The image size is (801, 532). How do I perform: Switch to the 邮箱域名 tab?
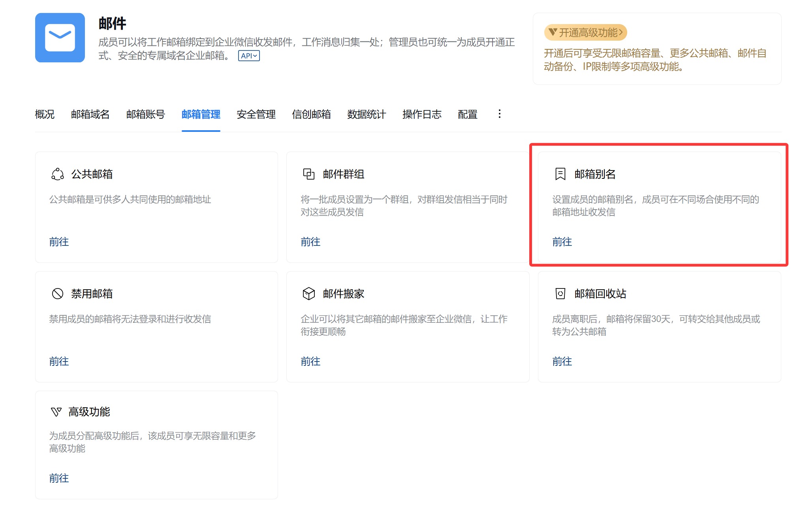(x=90, y=114)
